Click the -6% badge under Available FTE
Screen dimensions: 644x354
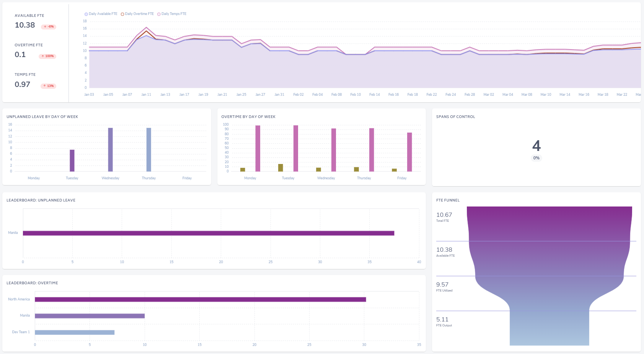click(49, 27)
